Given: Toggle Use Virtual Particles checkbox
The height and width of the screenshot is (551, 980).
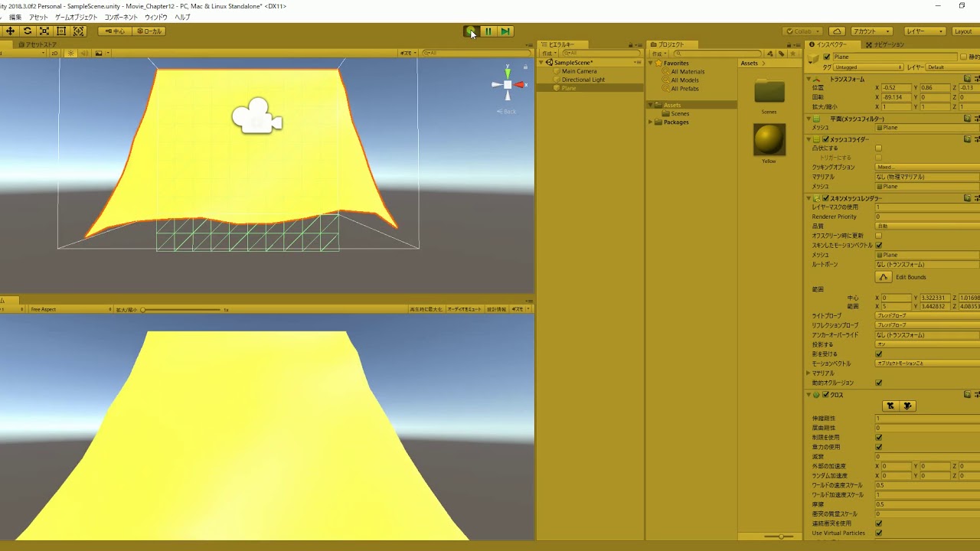Looking at the screenshot, I should point(878,533).
